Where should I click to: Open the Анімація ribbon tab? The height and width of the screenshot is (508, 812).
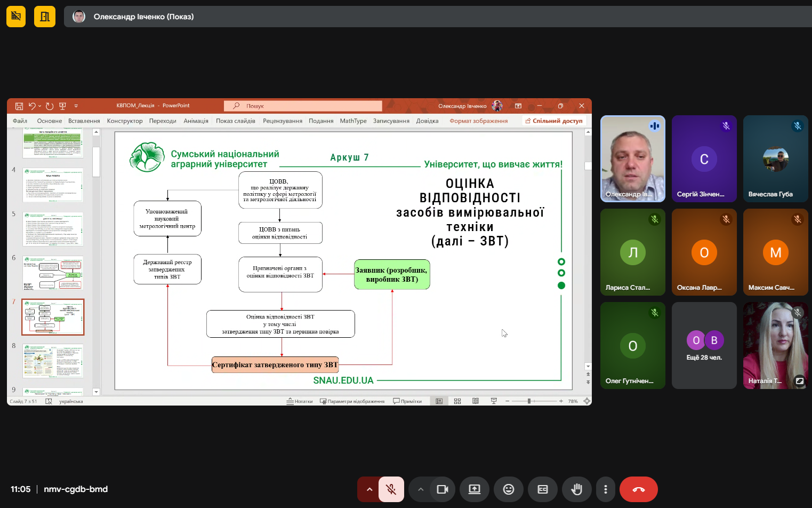click(x=196, y=121)
